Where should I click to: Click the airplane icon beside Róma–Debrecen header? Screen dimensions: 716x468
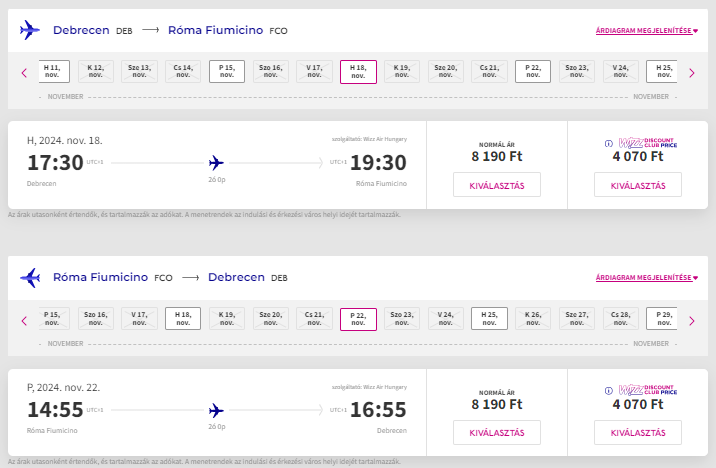30,278
